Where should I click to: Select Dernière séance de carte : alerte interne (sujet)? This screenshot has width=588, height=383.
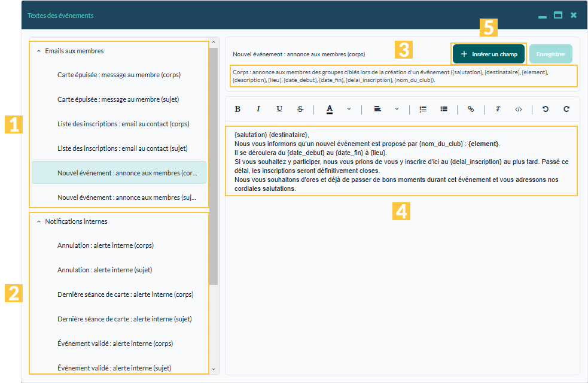point(119,319)
